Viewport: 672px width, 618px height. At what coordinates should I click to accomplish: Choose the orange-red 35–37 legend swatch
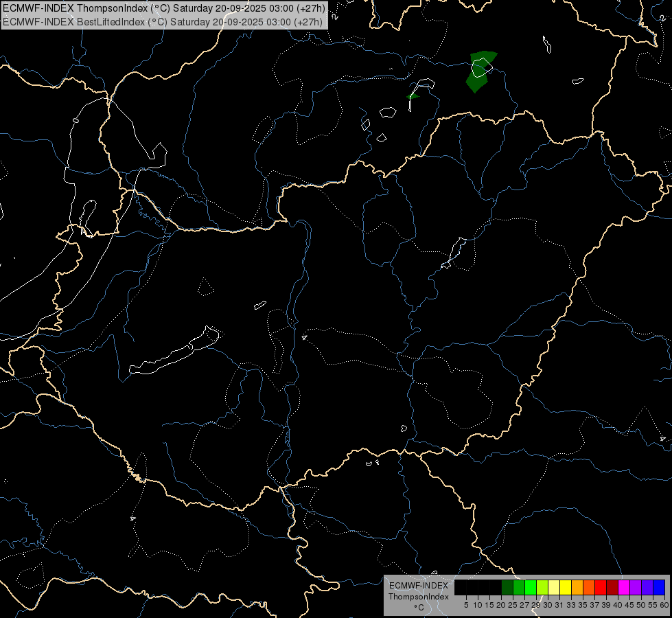pos(589,588)
